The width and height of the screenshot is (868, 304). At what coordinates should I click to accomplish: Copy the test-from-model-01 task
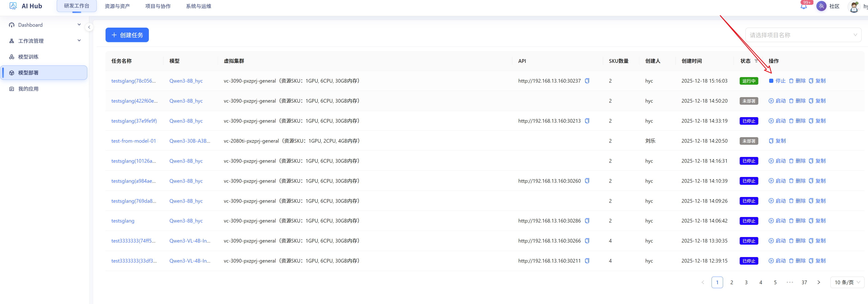(777, 141)
